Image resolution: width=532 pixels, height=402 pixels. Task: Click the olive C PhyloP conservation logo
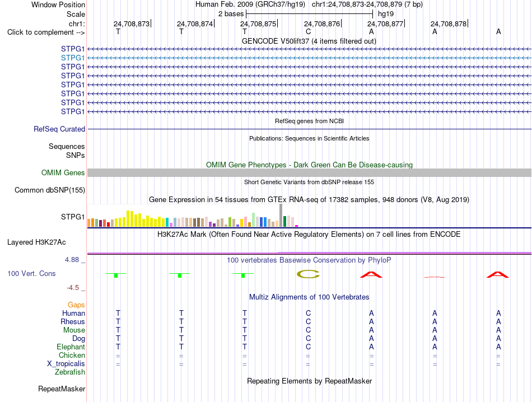point(308,274)
